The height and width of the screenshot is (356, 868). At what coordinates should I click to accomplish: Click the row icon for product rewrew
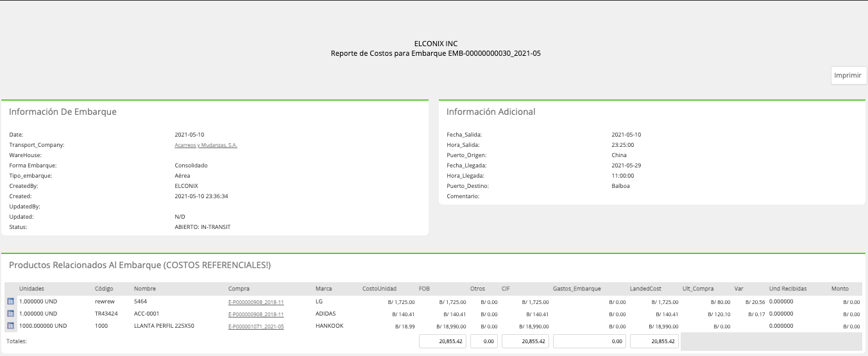point(10,301)
